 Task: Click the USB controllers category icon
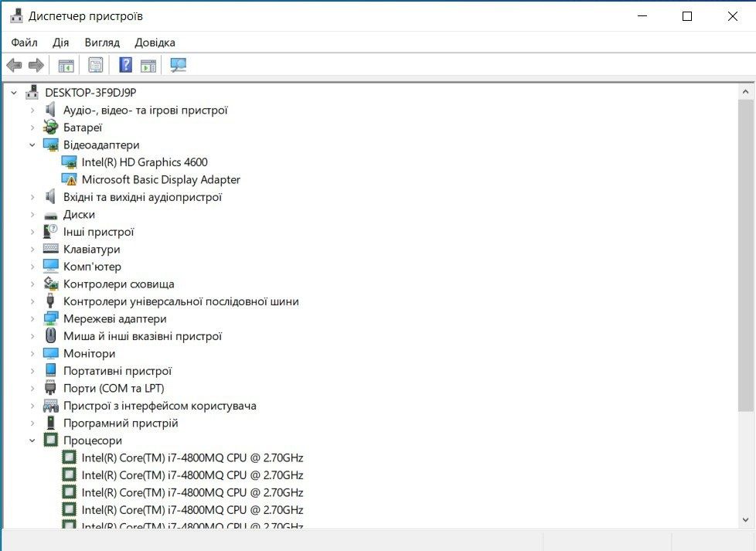(50, 301)
